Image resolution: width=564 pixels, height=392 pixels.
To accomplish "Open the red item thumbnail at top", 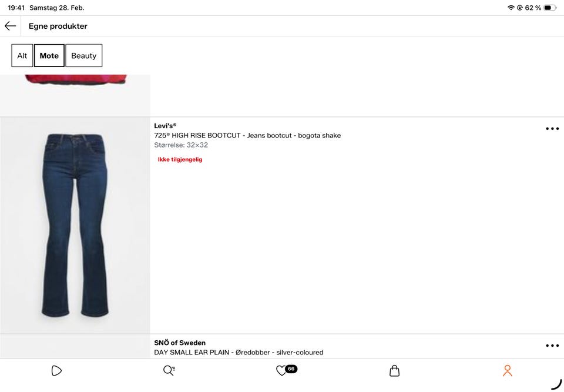I will pos(75,95).
